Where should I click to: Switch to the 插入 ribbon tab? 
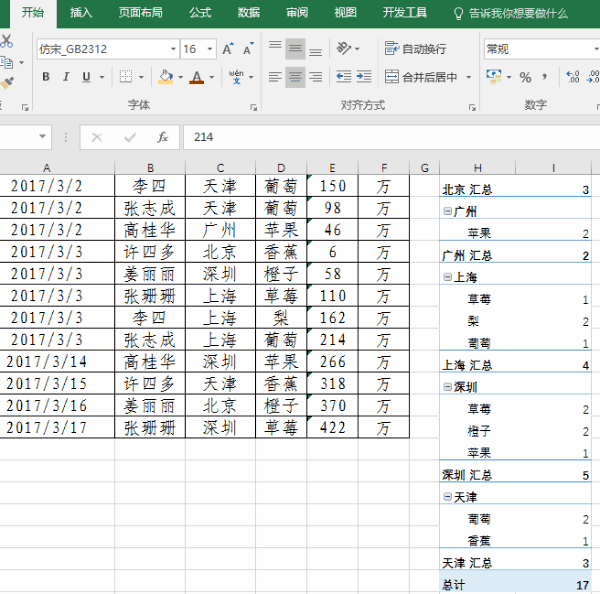(x=81, y=13)
